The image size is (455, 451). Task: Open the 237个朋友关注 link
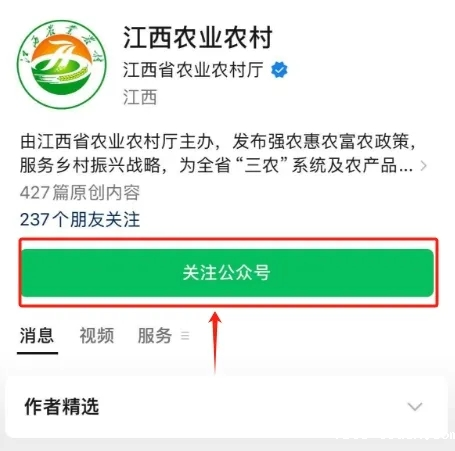[x=80, y=220]
